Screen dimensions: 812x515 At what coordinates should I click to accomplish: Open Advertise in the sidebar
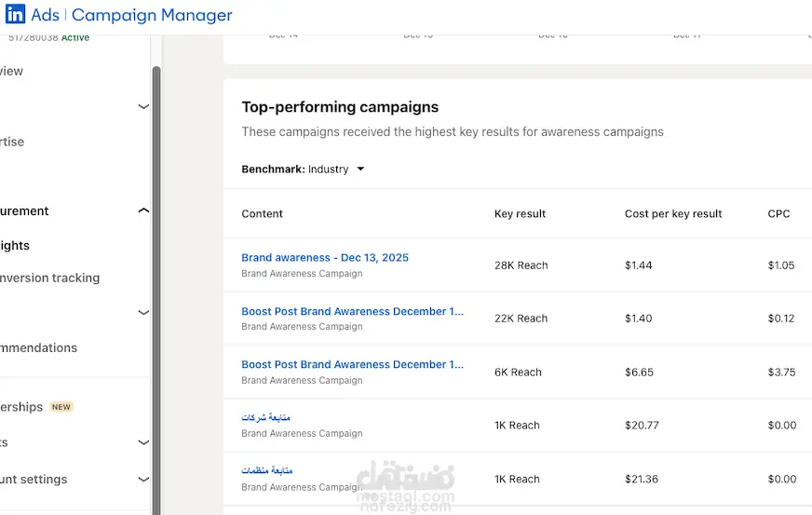[12, 142]
